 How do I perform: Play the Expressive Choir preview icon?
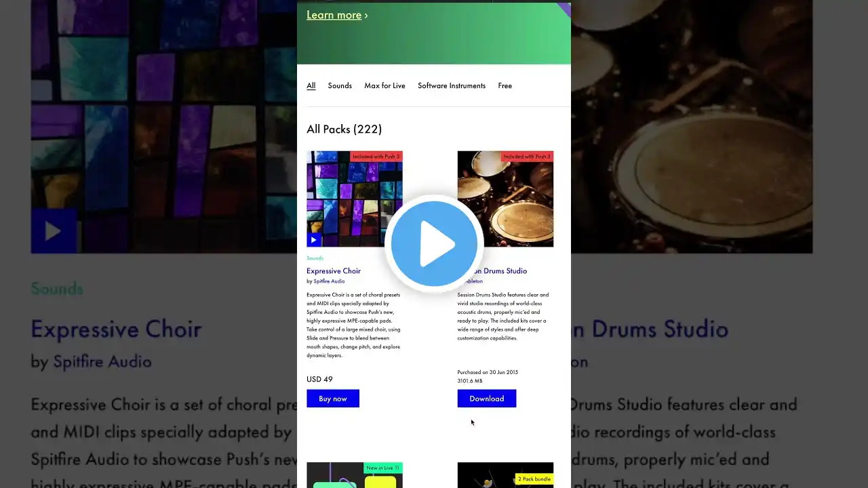point(313,240)
